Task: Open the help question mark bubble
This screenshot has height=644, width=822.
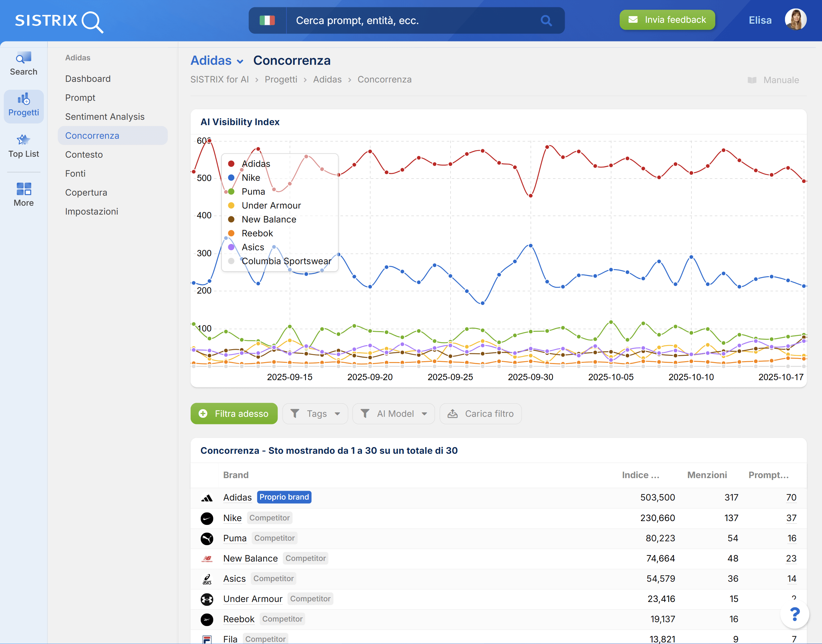Action: [794, 614]
